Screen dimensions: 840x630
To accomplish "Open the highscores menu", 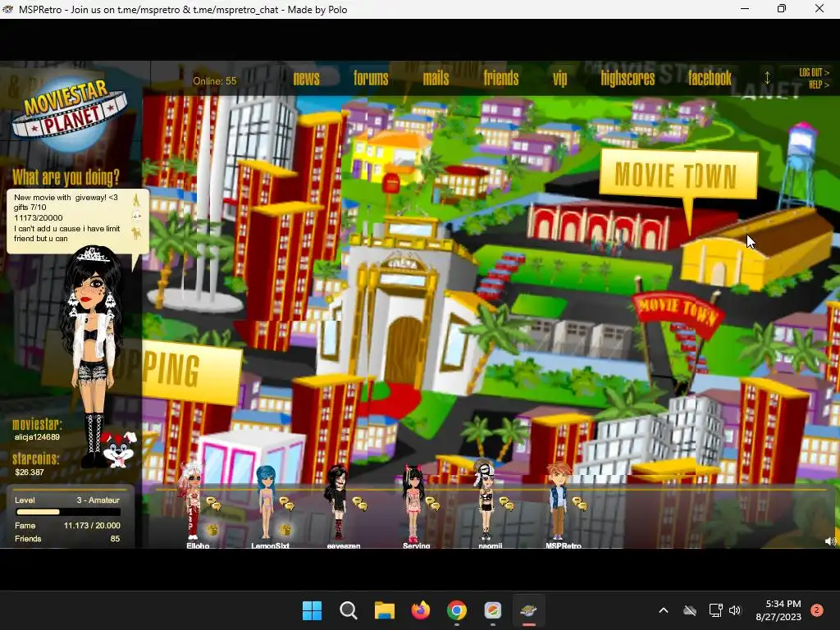I will pyautogui.click(x=628, y=79).
